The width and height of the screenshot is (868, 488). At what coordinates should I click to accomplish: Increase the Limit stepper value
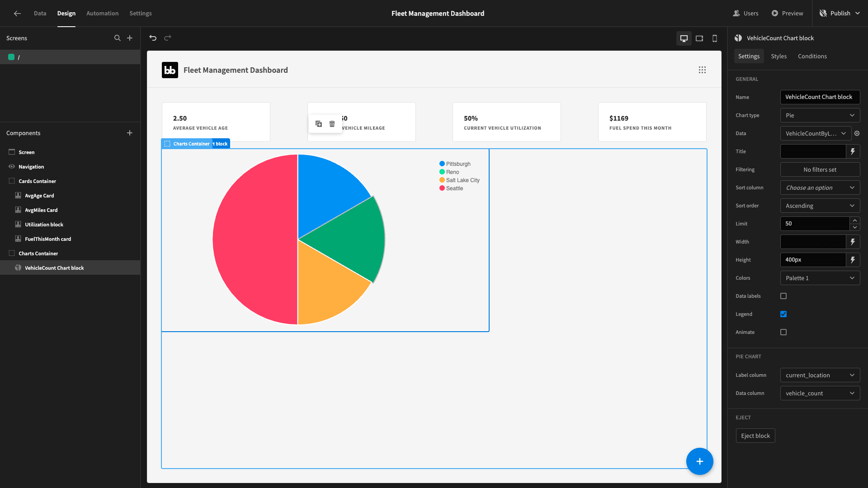click(854, 221)
